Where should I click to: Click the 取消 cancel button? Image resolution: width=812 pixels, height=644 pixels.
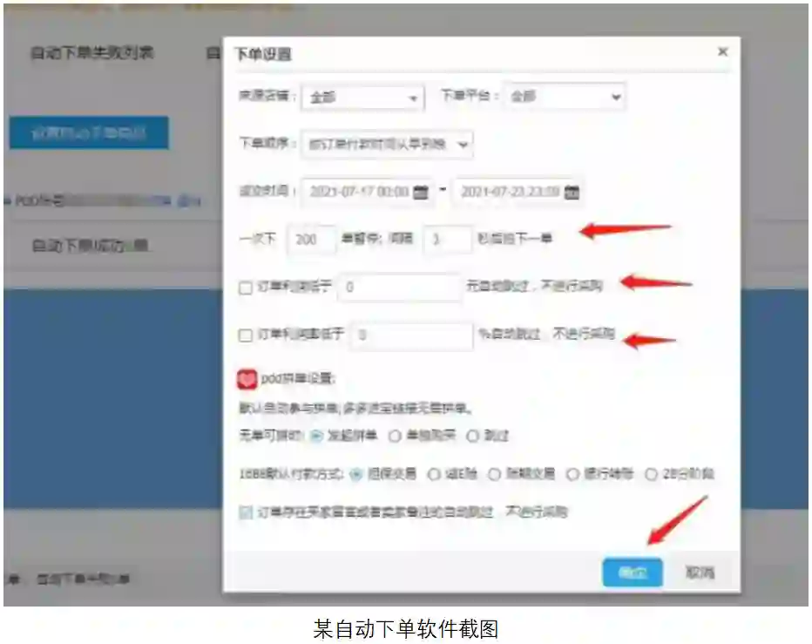[700, 573]
